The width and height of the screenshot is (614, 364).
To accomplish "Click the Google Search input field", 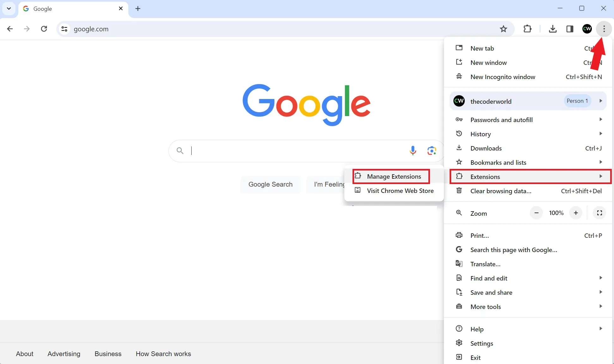I will coord(307,150).
